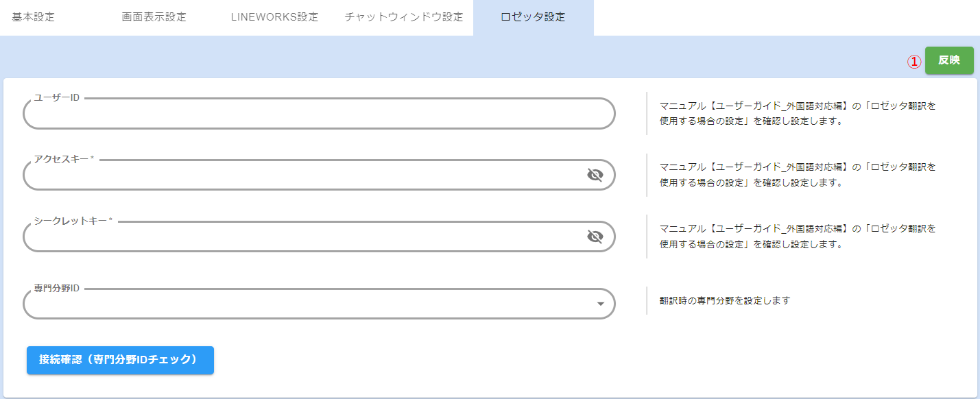Click the active ロゼッタ設定 tab
The image size is (980, 399).
click(533, 17)
